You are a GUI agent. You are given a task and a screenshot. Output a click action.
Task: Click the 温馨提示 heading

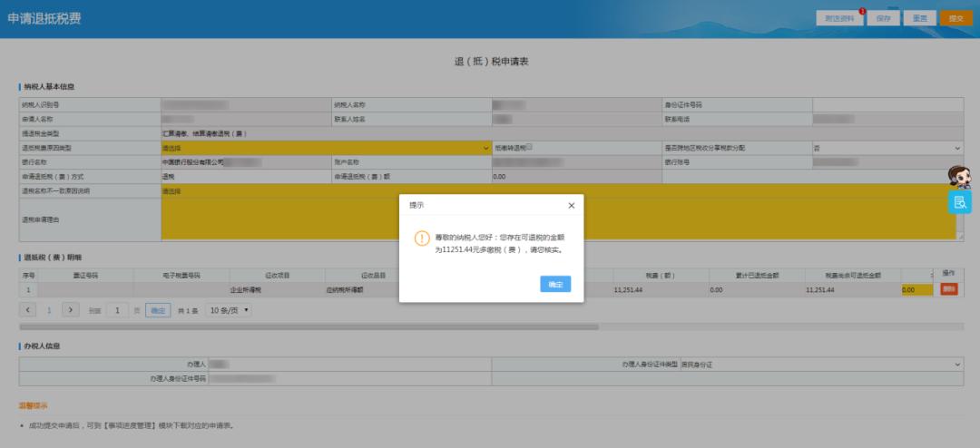point(34,406)
